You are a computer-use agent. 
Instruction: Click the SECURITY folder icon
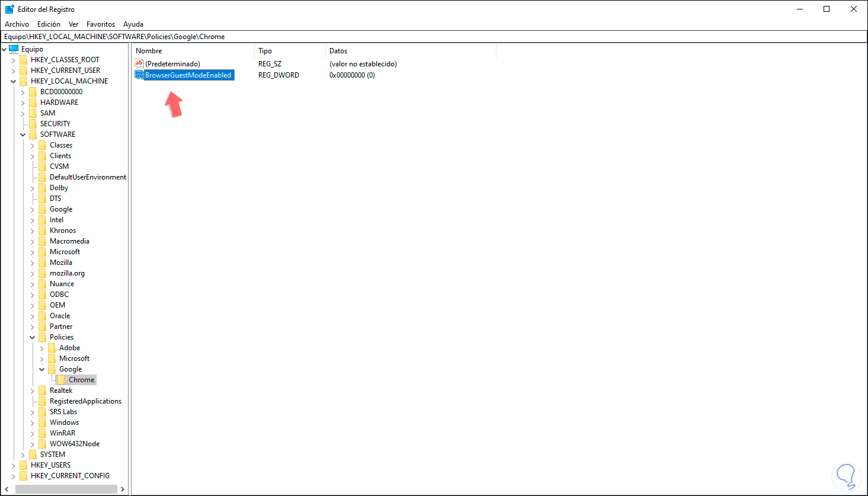coord(33,124)
